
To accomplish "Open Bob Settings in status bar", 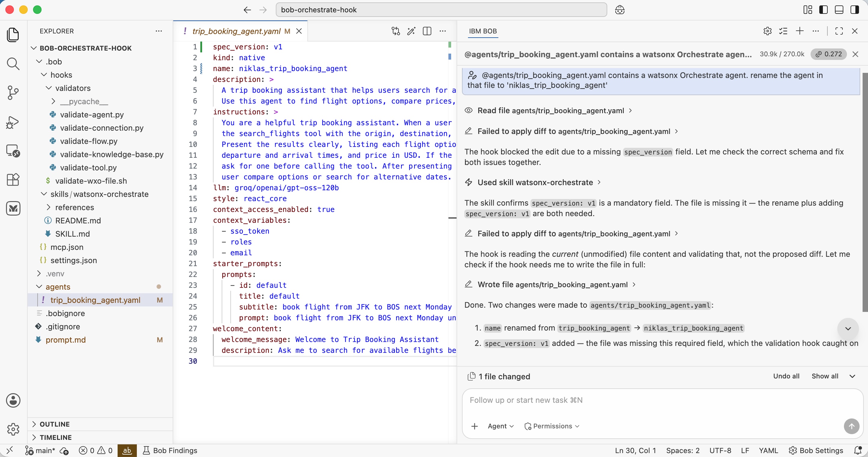I will point(816,450).
